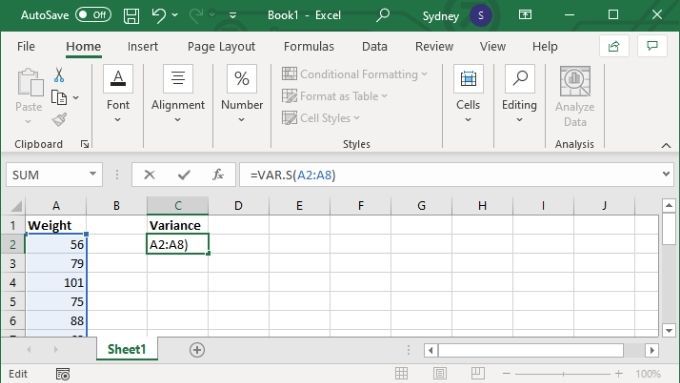Expand the formula bar chevron

(x=666, y=174)
